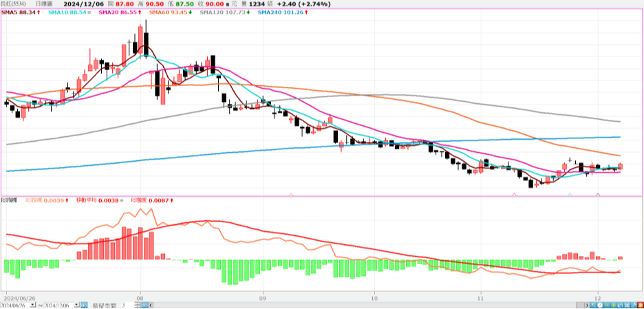Screen dimensions: 644x309
Task: Click the 08 month axis label
Action: [x=140, y=297]
